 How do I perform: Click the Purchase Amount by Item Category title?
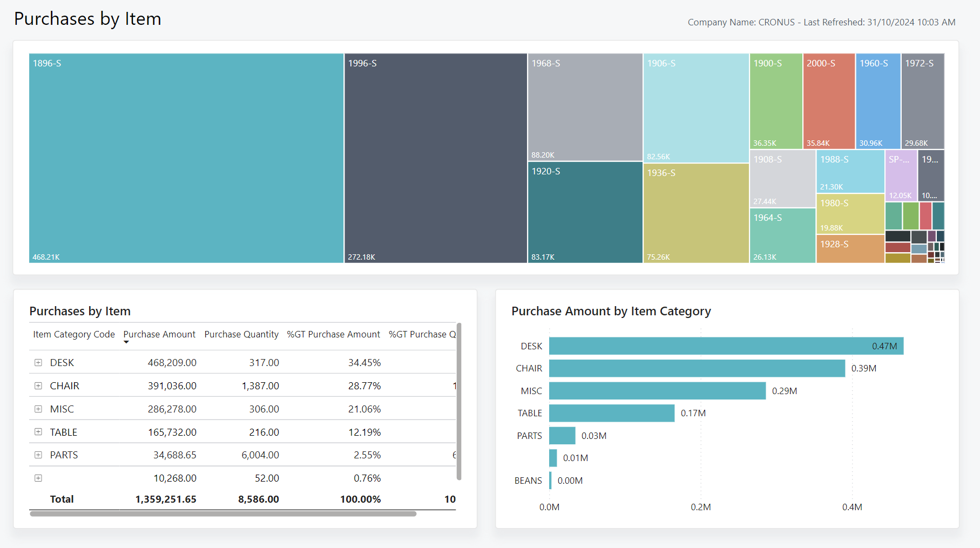click(x=611, y=312)
